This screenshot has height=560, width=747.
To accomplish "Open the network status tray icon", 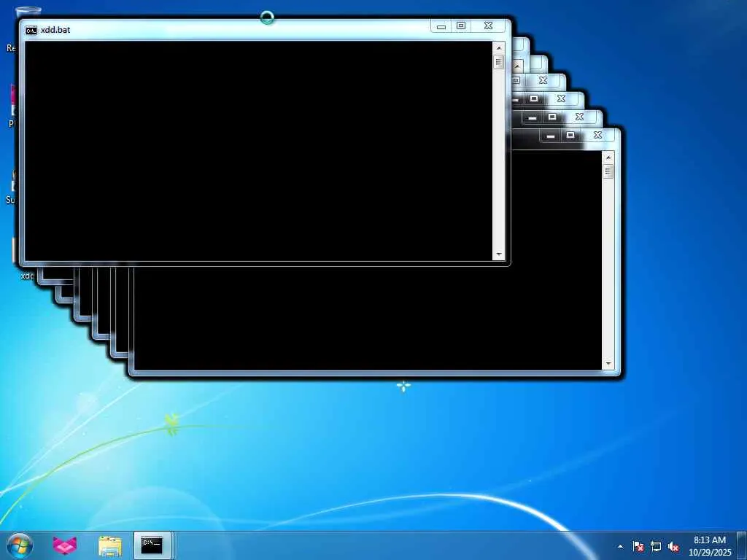I will [656, 547].
